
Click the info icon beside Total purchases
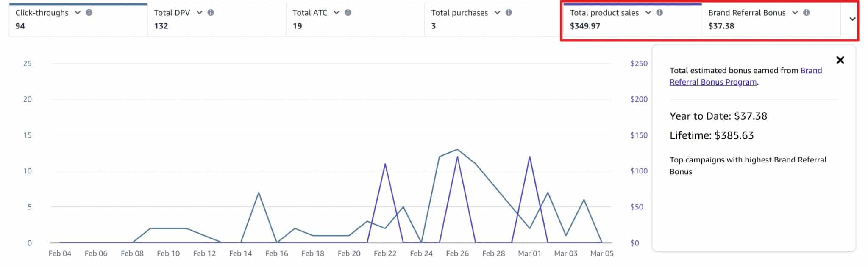tap(509, 13)
